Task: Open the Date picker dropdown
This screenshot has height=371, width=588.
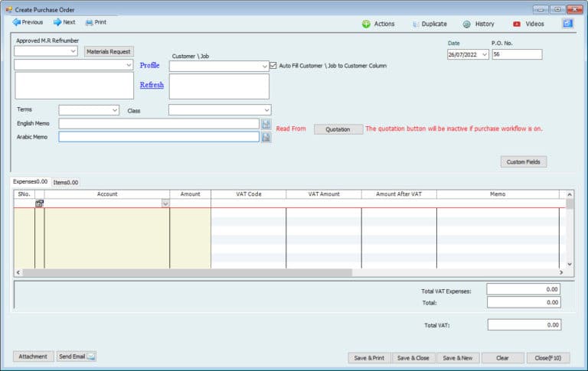Action: point(484,55)
